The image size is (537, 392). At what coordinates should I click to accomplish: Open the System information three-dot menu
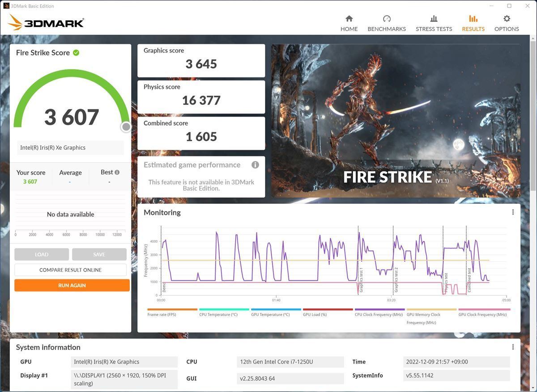pyautogui.click(x=513, y=347)
